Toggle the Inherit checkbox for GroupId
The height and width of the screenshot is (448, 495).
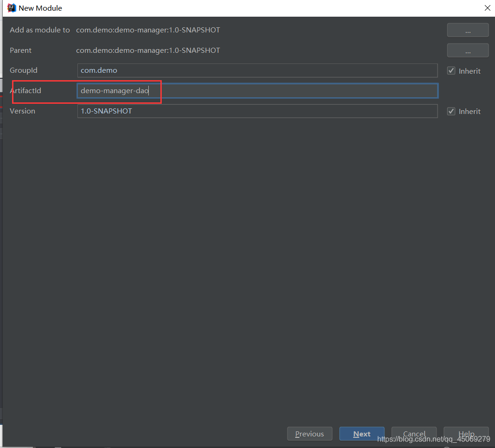pos(451,71)
